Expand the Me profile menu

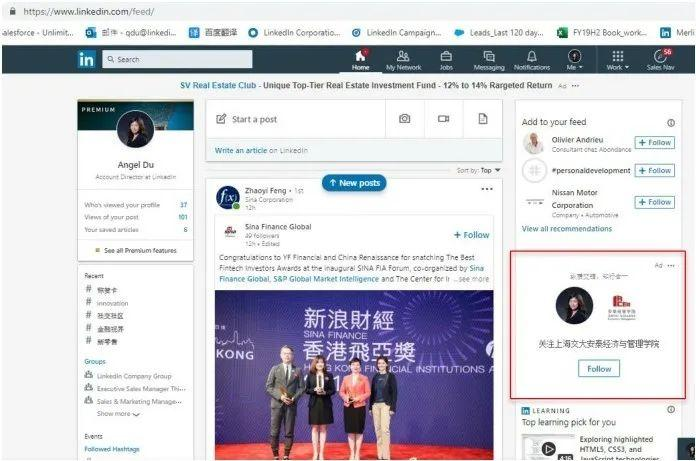[574, 60]
